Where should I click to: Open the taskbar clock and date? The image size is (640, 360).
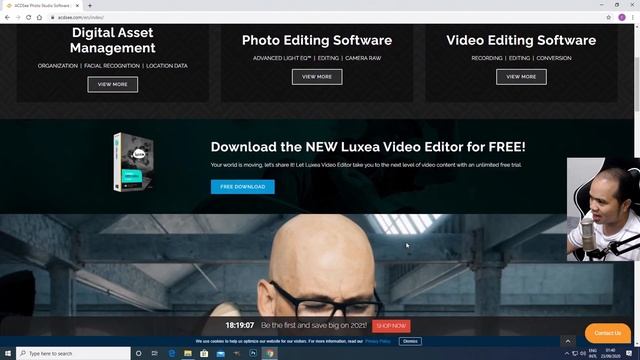coord(611,353)
